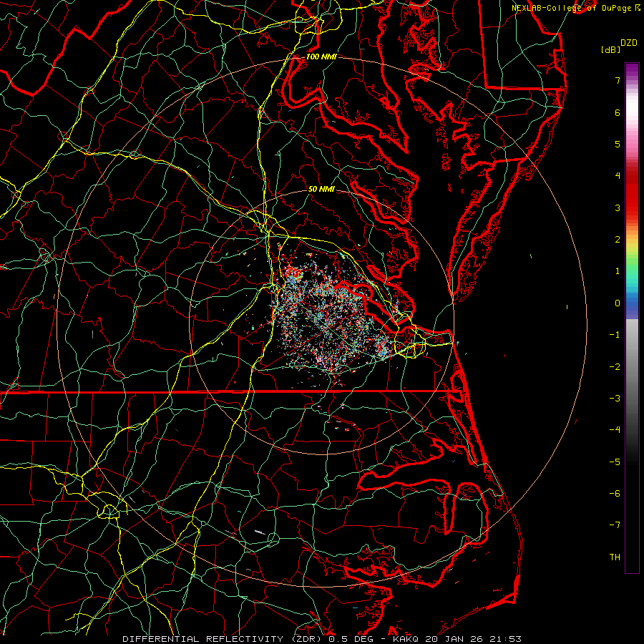Viewport: 644px width, 644px height.
Task: Click "DIFFERENTIAL REFLECTIVITY (ZDR)" in the caption
Action: [223, 639]
